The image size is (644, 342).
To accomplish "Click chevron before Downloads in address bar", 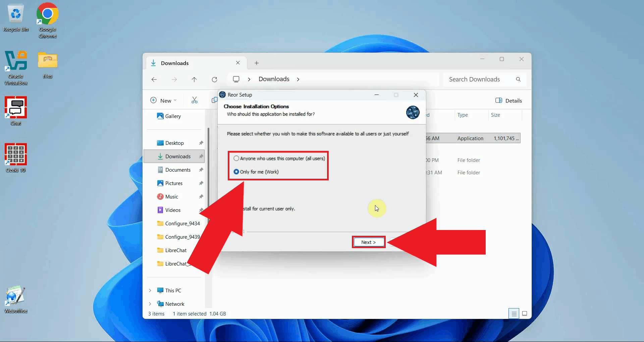I will pyautogui.click(x=249, y=79).
